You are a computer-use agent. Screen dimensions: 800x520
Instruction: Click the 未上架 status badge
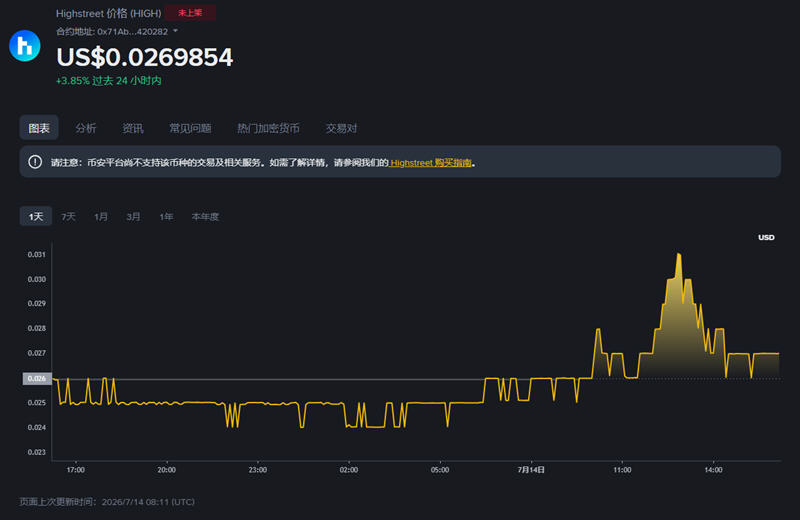click(x=190, y=13)
